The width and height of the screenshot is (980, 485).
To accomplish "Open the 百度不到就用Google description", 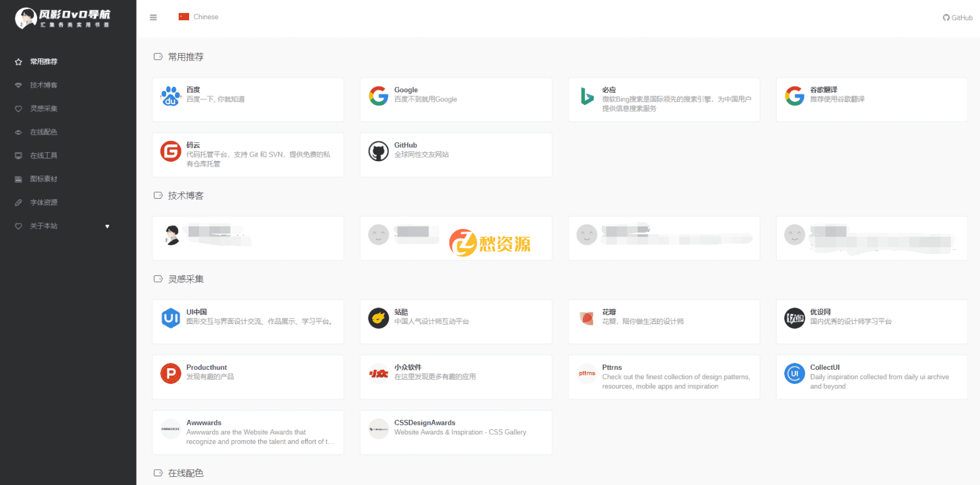I will (426, 99).
